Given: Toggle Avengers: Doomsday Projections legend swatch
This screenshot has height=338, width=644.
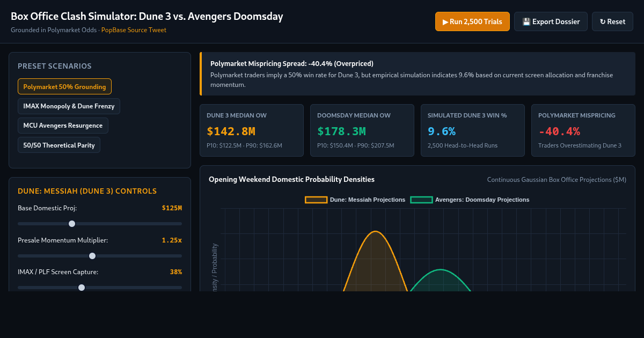Looking at the screenshot, I should coord(421,200).
